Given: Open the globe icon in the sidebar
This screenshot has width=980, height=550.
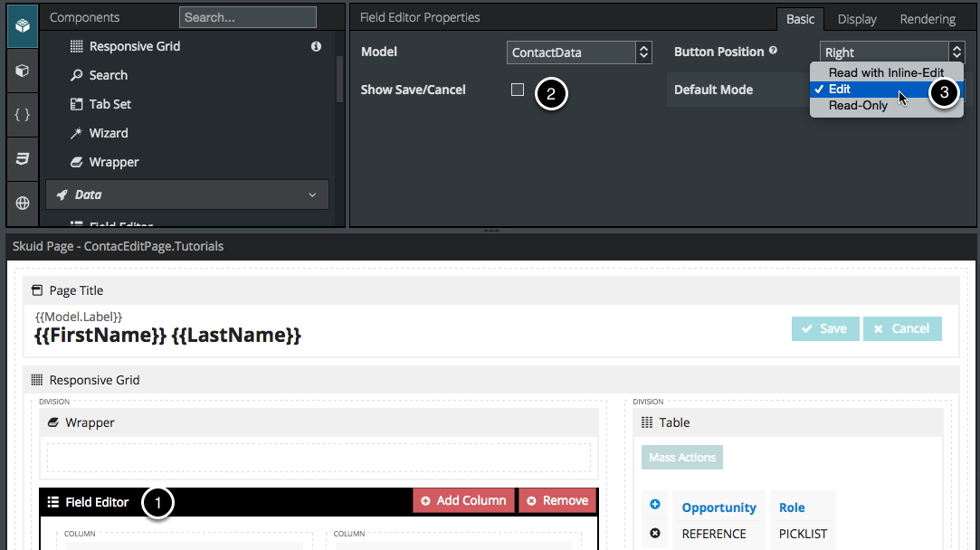Looking at the screenshot, I should 23,204.
